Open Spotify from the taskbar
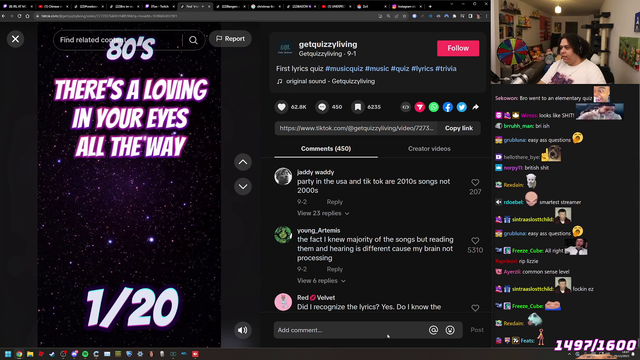Screen dimensions: 640x360 85,354
